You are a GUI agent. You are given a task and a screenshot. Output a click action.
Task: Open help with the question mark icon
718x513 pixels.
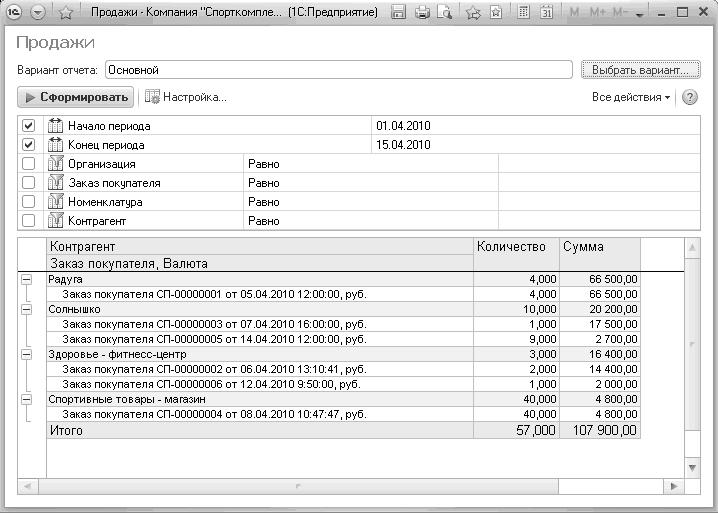click(x=690, y=97)
